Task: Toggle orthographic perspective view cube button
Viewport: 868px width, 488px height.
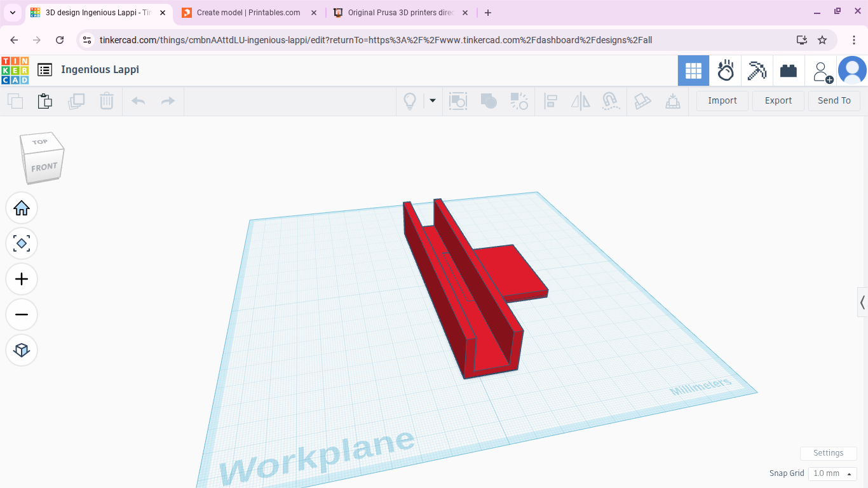Action: coord(22,350)
